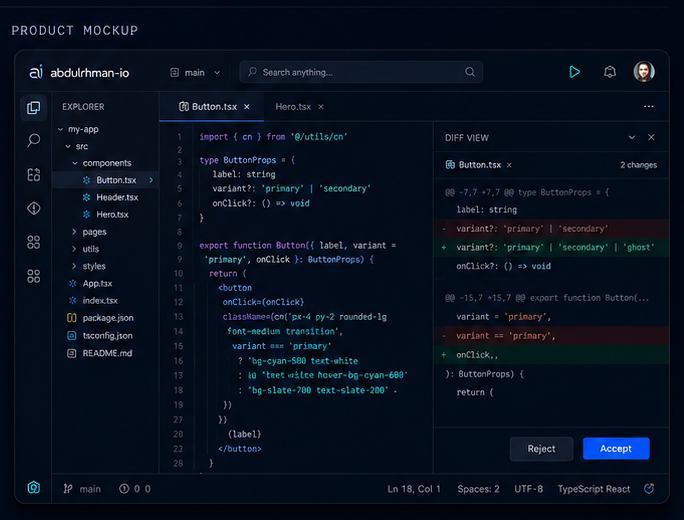
Task: Click the 2 changes label
Action: click(639, 165)
